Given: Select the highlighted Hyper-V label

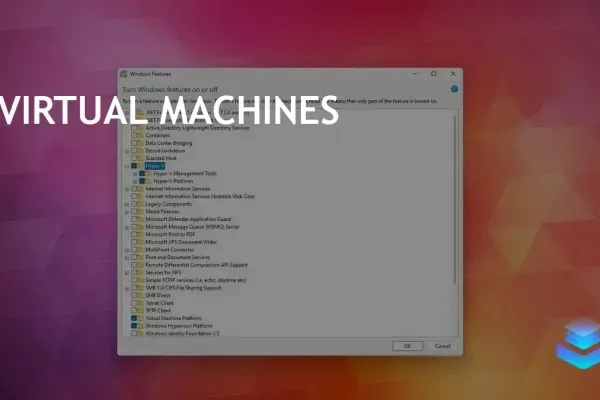Looking at the screenshot, I should point(155,166).
